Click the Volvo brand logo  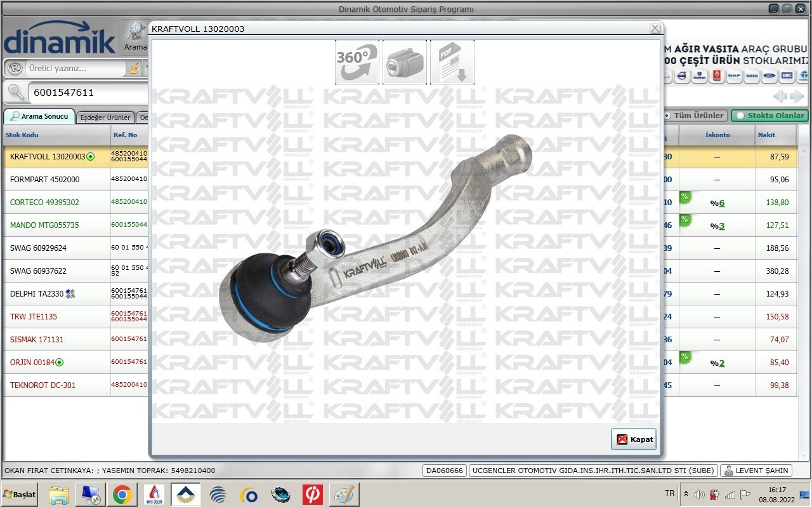pyautogui.click(x=682, y=76)
